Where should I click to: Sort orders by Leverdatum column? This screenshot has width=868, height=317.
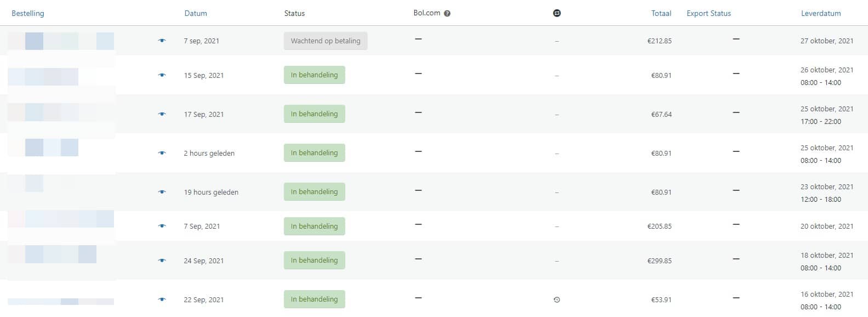click(x=820, y=13)
